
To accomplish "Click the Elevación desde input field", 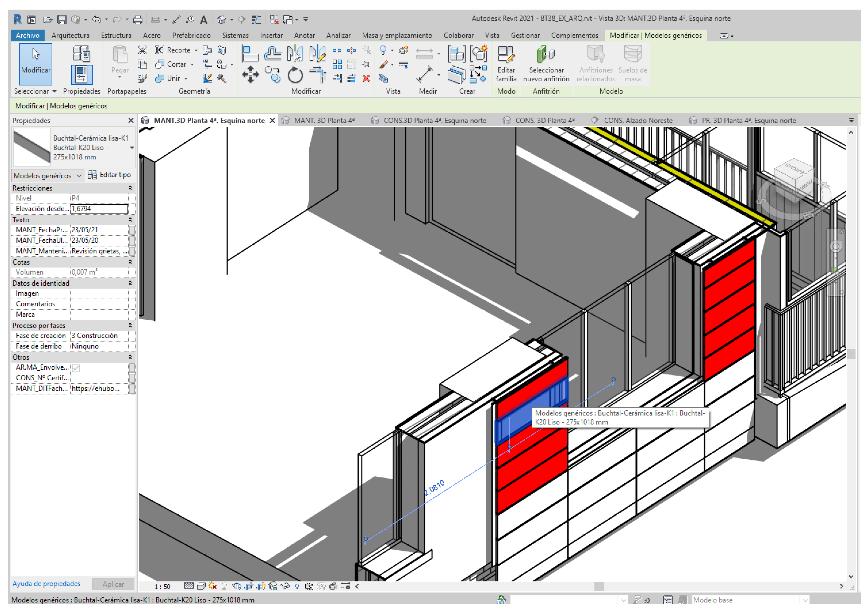I will (99, 209).
